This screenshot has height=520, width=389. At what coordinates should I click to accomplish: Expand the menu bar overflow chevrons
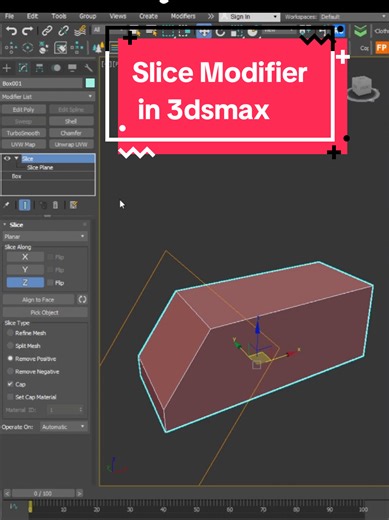click(211, 16)
